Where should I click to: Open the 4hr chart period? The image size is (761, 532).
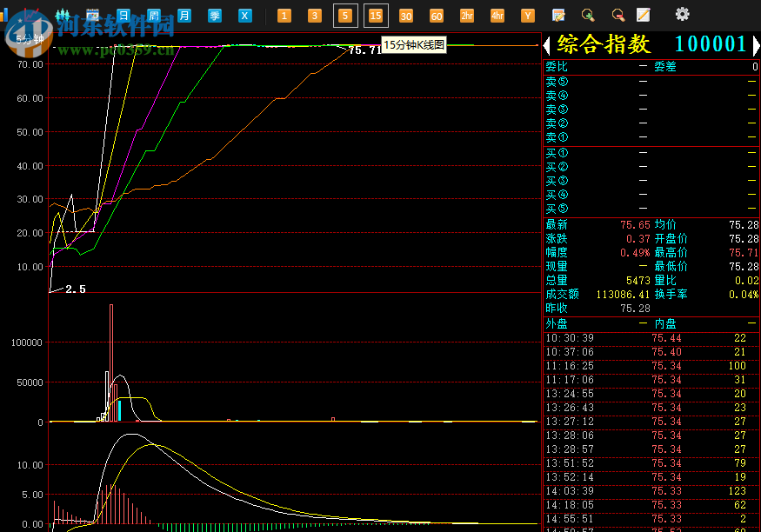497,15
